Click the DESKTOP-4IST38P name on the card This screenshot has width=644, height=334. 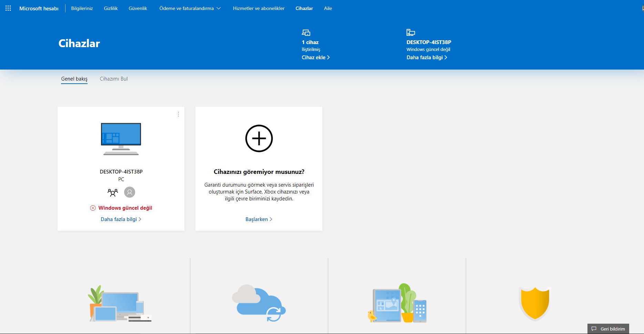[x=121, y=171]
